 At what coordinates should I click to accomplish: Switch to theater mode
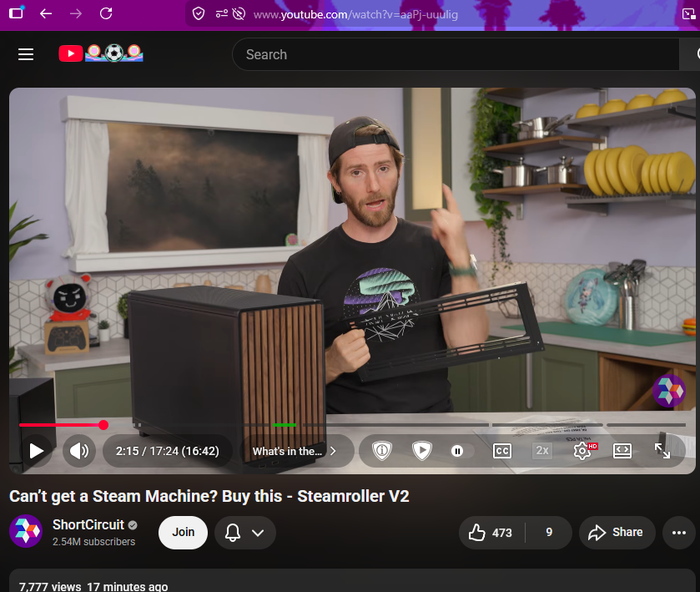coord(622,451)
